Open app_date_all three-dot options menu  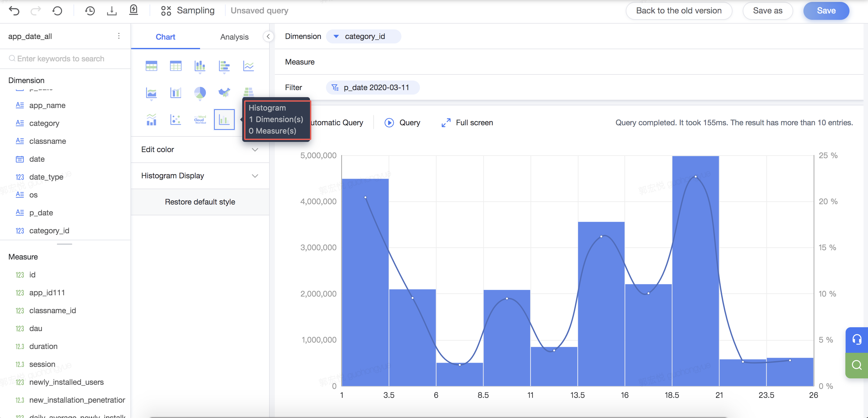119,36
